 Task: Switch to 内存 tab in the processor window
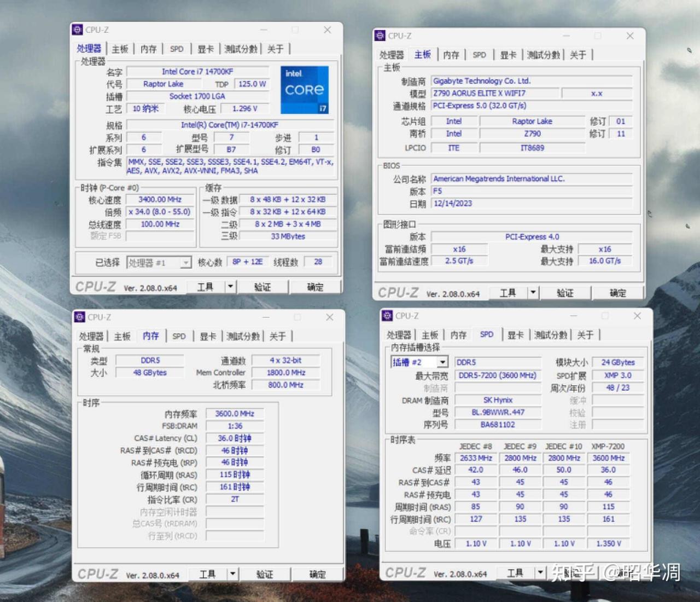point(148,49)
